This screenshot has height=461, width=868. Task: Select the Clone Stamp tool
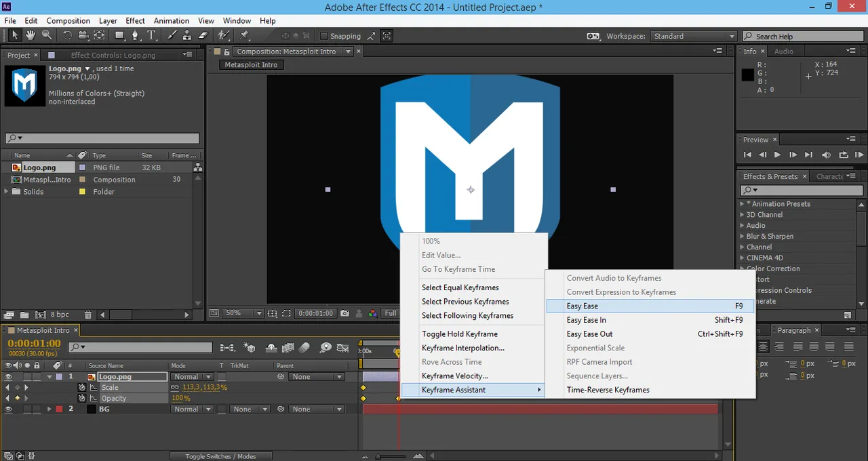[188, 36]
